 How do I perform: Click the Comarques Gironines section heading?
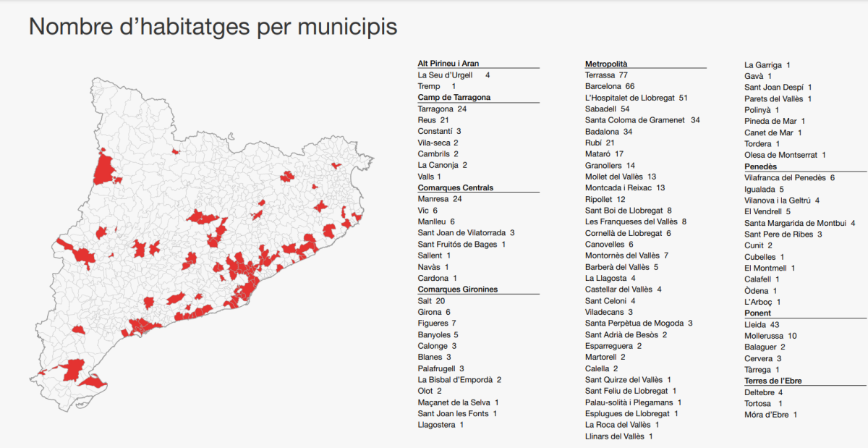(458, 289)
